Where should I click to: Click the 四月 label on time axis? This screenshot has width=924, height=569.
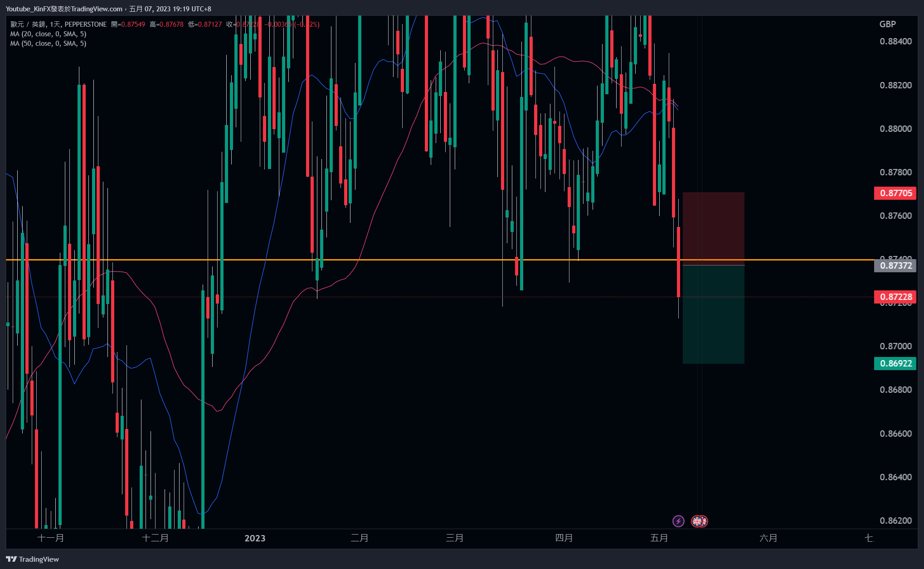point(564,538)
